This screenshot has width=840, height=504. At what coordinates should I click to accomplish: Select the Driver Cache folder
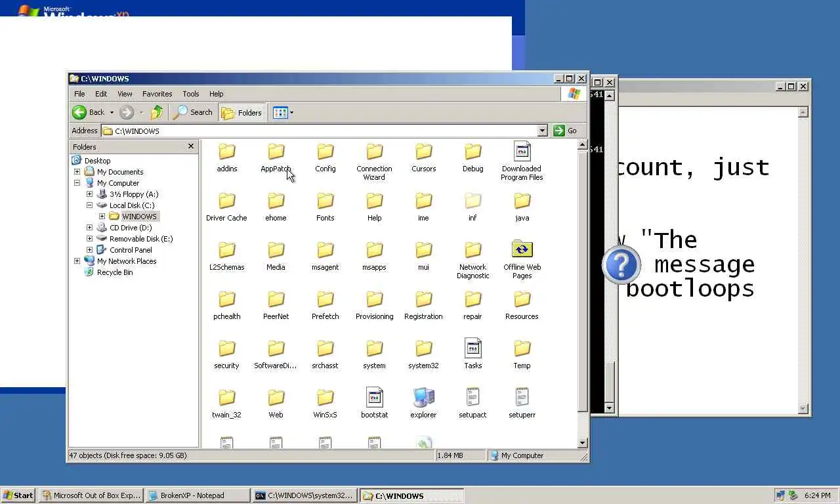[227, 201]
